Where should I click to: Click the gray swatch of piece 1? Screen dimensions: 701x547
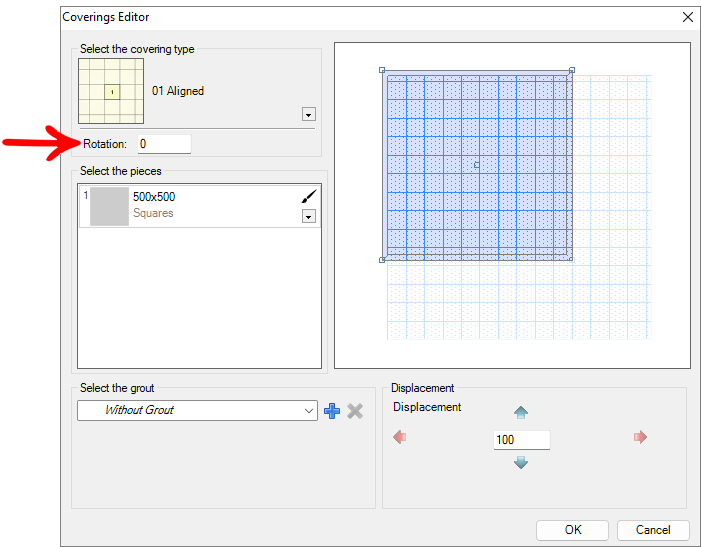(109, 206)
